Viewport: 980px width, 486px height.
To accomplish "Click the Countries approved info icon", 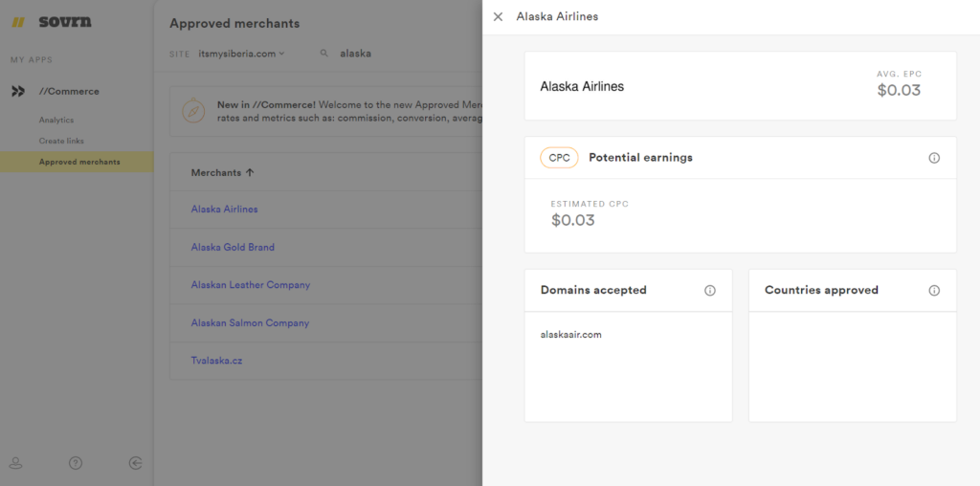I will pos(934,291).
